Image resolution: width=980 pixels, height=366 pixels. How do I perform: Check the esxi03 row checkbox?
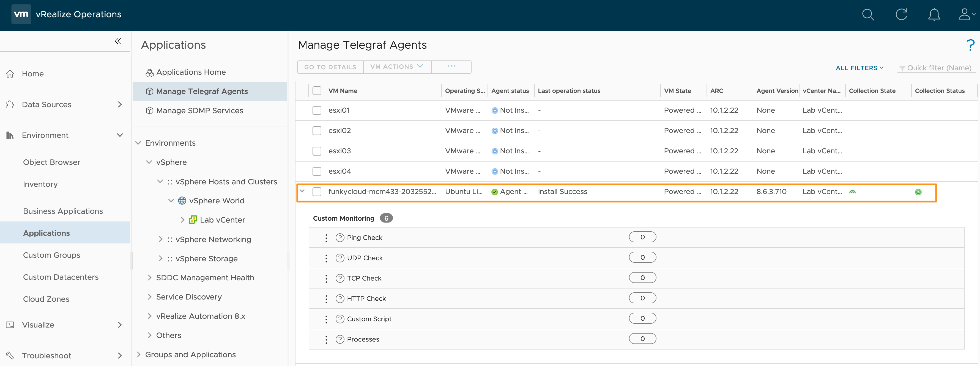[316, 151]
